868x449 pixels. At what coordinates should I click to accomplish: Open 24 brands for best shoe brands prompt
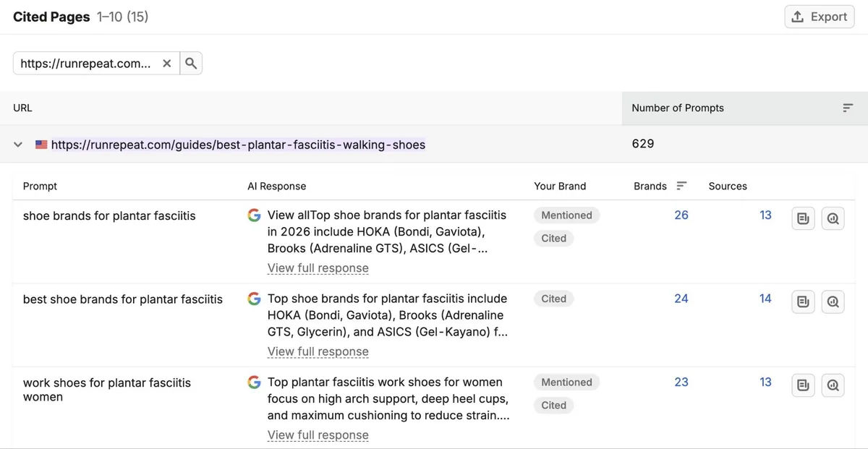(x=681, y=299)
